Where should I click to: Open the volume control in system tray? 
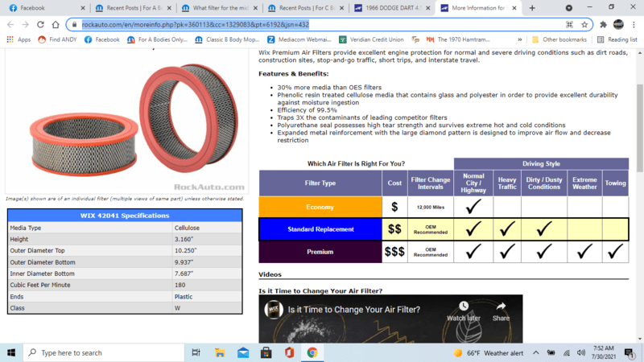click(x=581, y=352)
